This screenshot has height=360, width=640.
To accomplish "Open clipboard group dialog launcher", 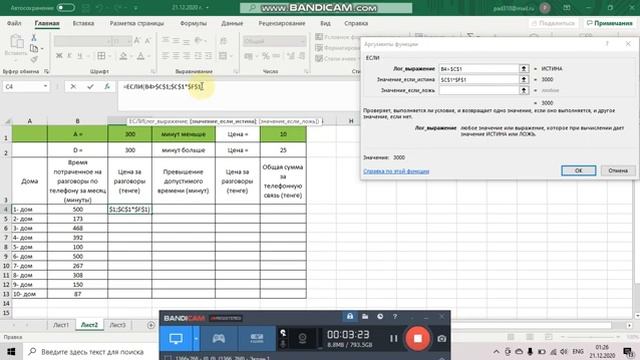I will 46,71.
